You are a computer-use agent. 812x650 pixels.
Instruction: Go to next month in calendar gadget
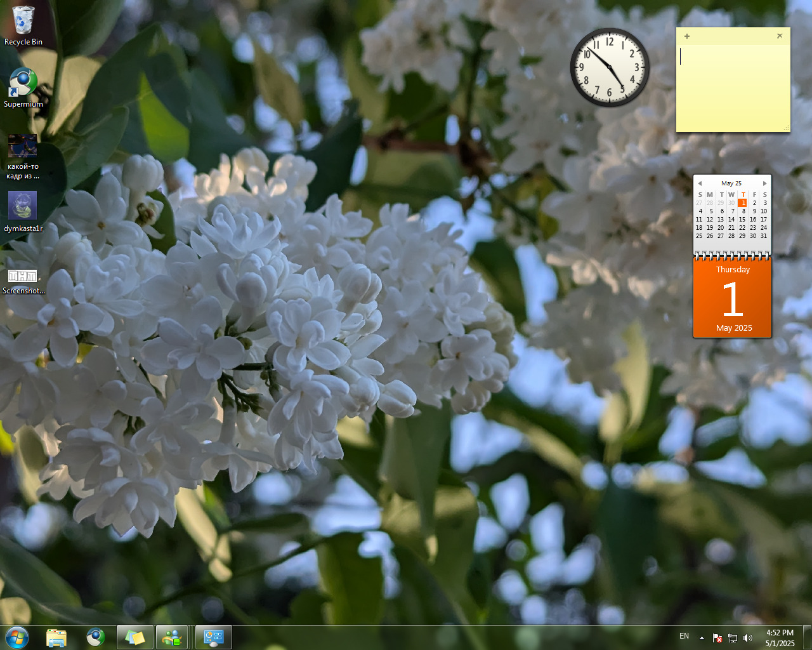(765, 183)
